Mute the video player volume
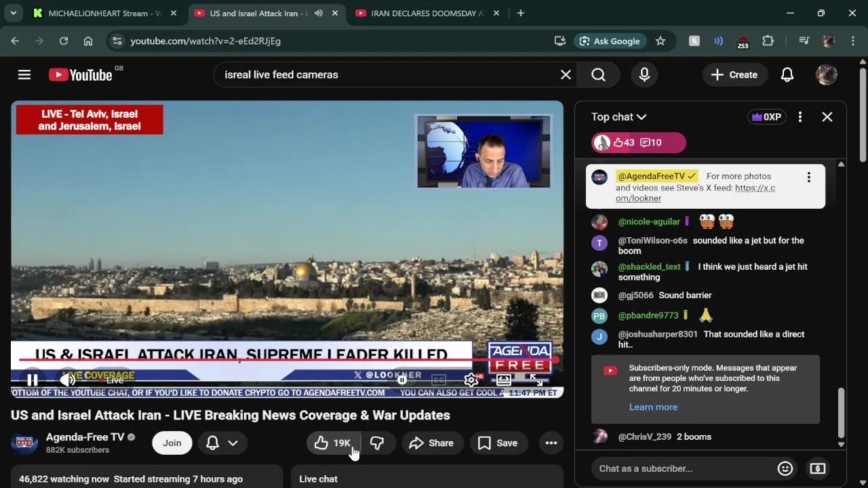Viewport: 868px width, 488px height. click(67, 380)
